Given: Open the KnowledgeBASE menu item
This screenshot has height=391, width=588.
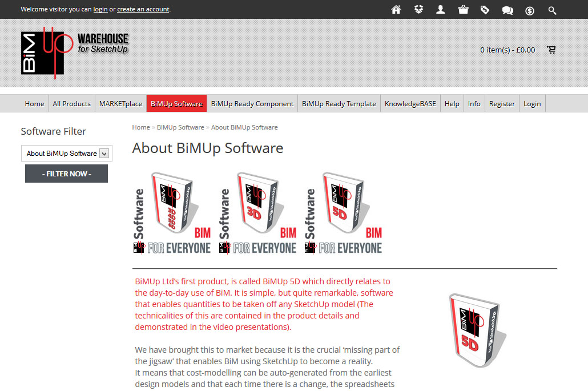Looking at the screenshot, I should 410,103.
